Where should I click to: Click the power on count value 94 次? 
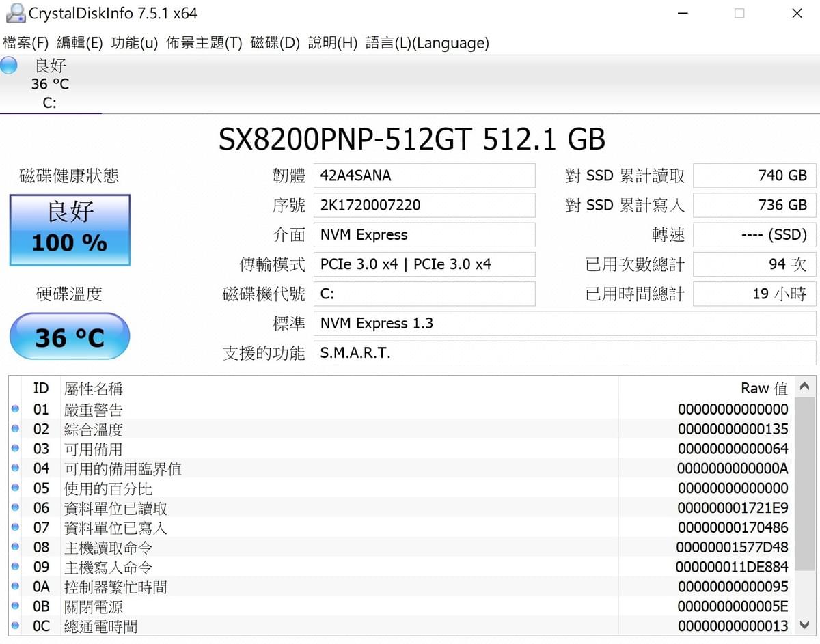point(754,264)
